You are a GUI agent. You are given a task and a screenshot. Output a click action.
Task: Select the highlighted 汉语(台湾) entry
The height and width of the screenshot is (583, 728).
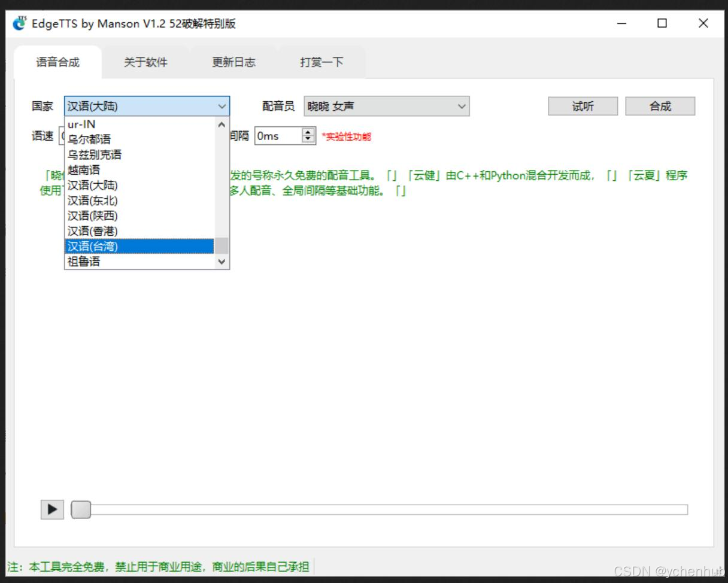[x=139, y=246]
